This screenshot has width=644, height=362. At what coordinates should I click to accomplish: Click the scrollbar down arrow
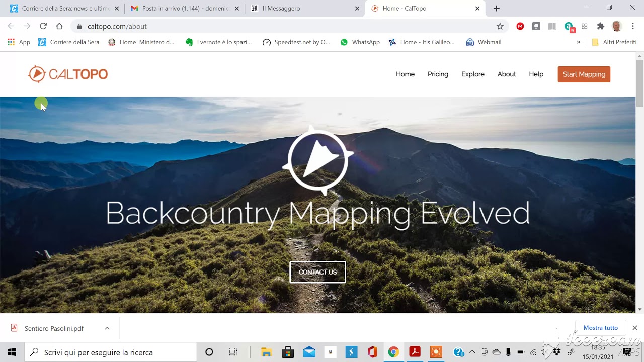(640, 309)
